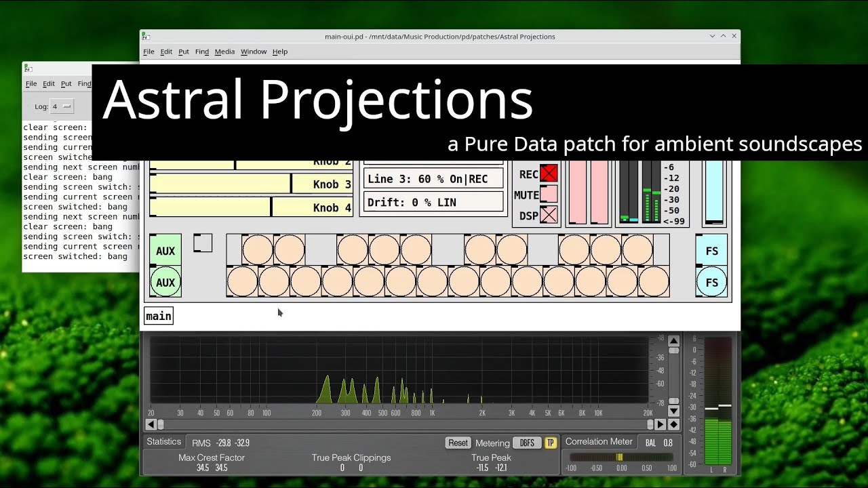
Task: Open the Window menu
Action: pos(254,52)
